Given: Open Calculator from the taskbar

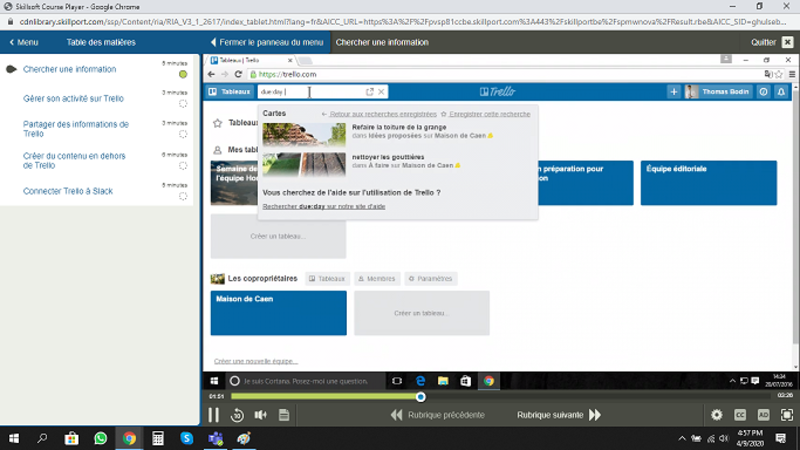Looking at the screenshot, I should coord(158,438).
